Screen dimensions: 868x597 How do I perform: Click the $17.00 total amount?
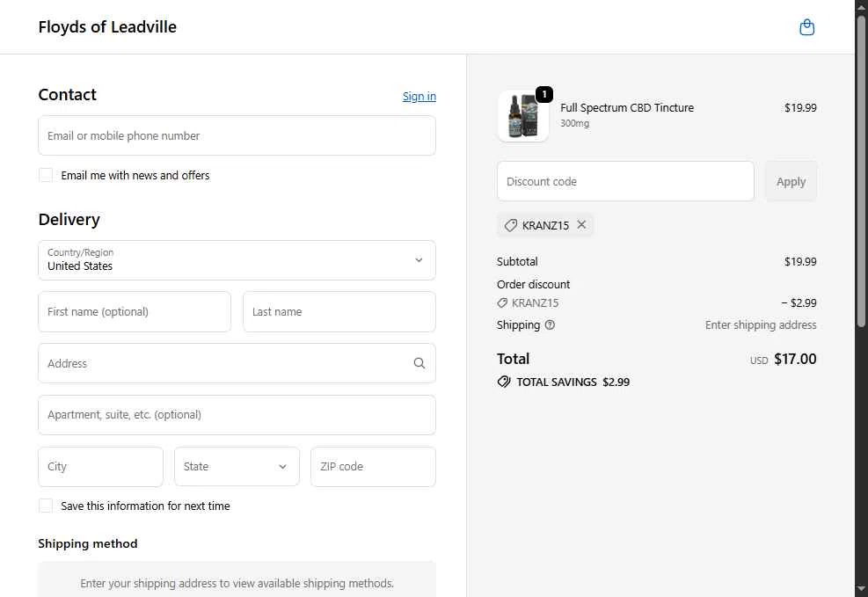click(795, 359)
